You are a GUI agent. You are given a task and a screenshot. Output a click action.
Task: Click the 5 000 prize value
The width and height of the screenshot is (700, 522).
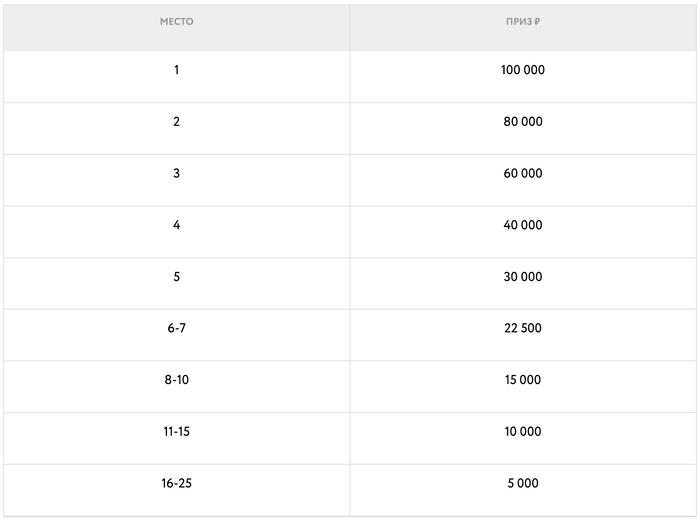click(523, 484)
